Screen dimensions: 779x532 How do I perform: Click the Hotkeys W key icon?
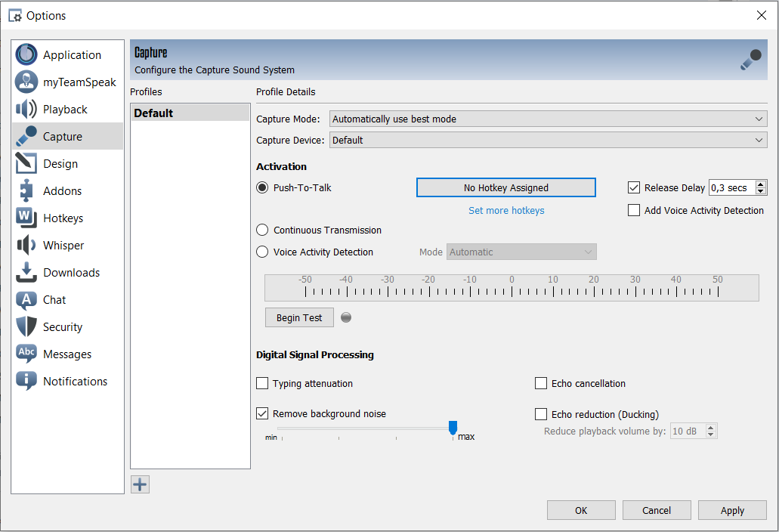pyautogui.click(x=26, y=218)
